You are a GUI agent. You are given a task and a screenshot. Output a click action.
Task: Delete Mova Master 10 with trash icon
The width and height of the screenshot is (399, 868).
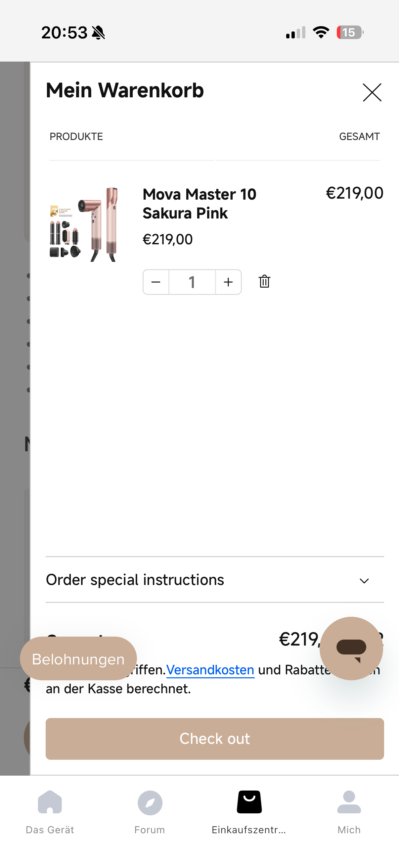[264, 281]
